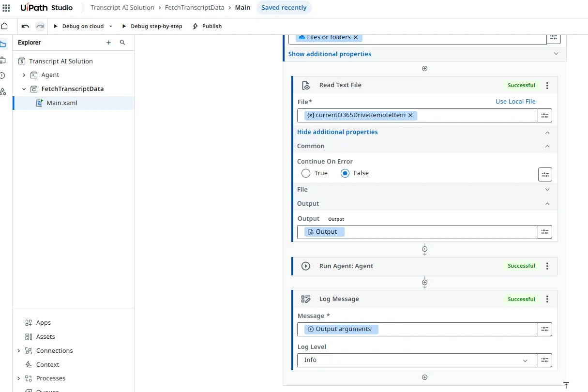Redo the last action
Image resolution: width=588 pixels, height=392 pixels.
40,26
